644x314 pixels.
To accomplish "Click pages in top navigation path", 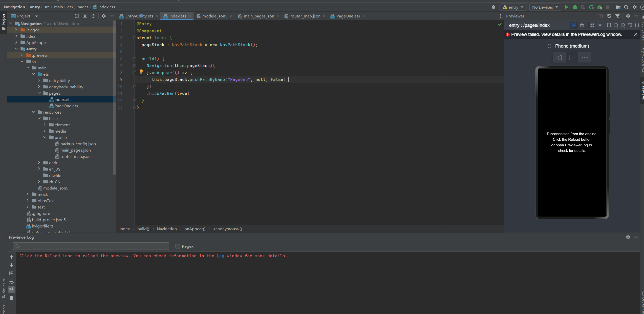I will (83, 7).
